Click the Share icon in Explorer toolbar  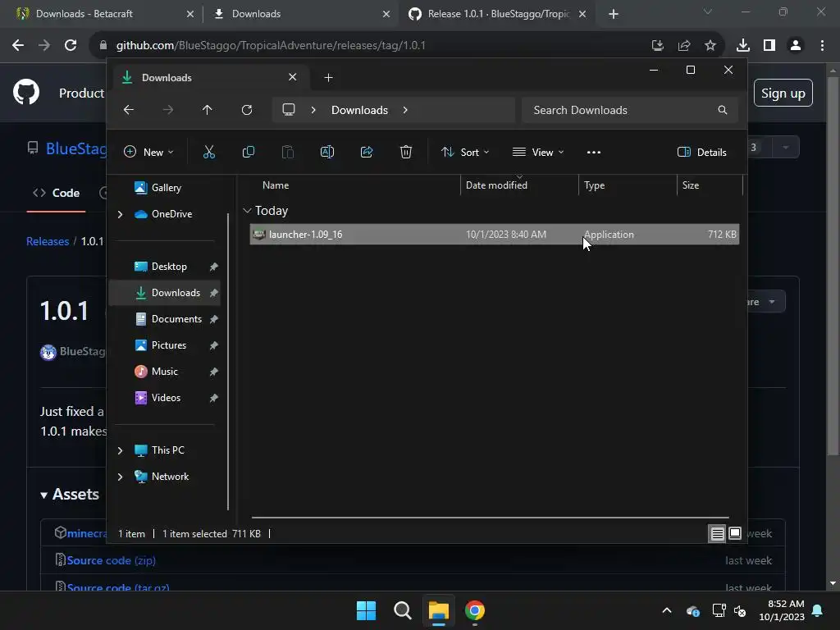[367, 152]
